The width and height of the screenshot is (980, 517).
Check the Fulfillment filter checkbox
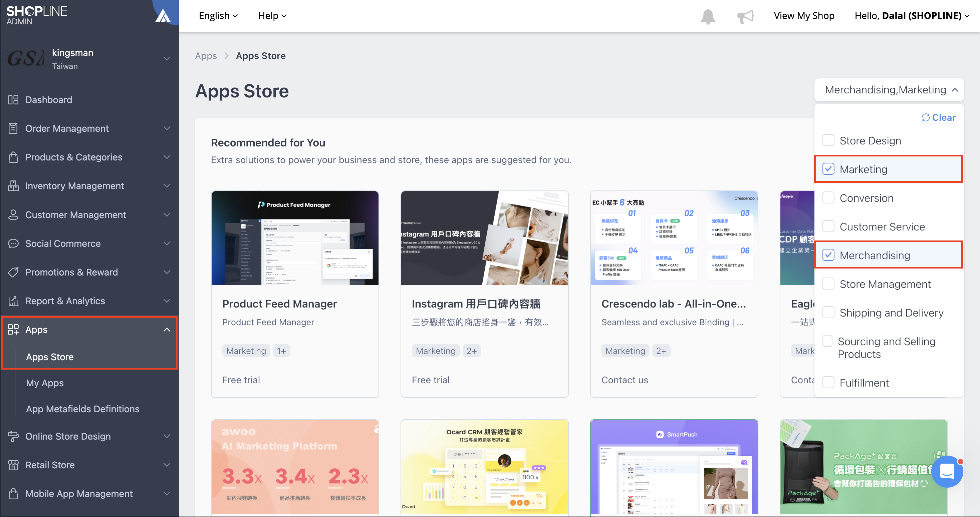pyautogui.click(x=828, y=383)
